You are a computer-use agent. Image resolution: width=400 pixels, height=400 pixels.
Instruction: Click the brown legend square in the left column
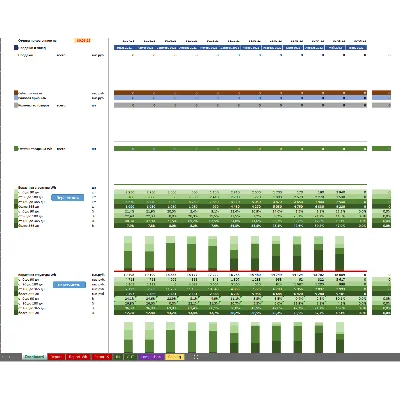[16, 93]
